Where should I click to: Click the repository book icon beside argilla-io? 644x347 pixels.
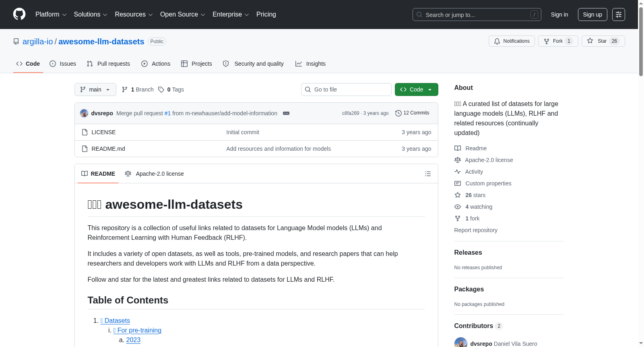(16, 42)
